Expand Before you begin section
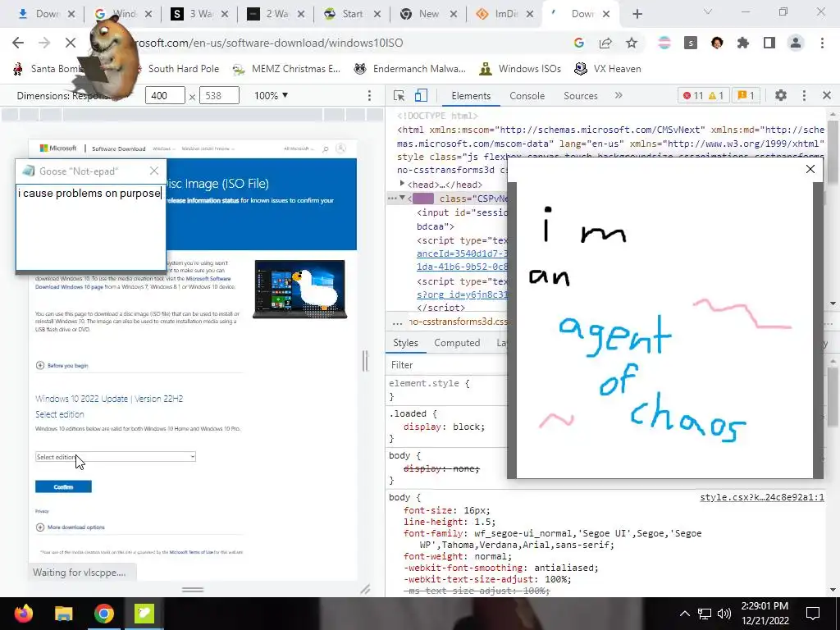 62,365
